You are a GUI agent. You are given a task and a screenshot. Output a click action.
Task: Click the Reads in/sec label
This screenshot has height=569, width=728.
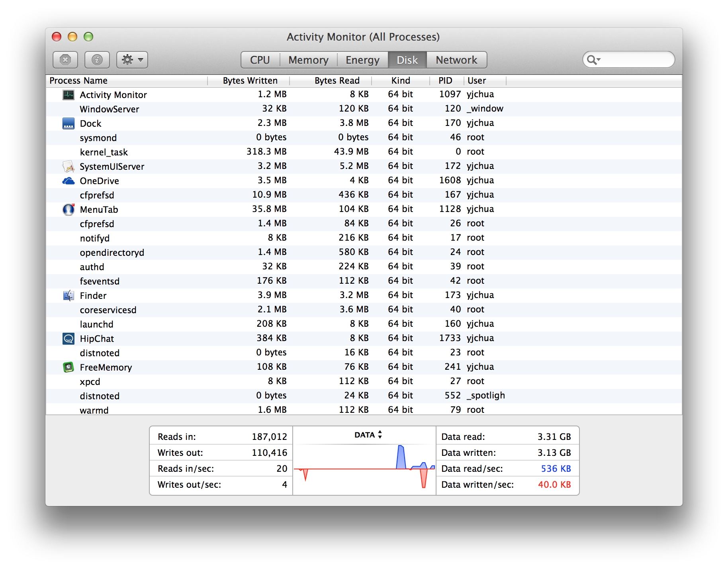(186, 469)
